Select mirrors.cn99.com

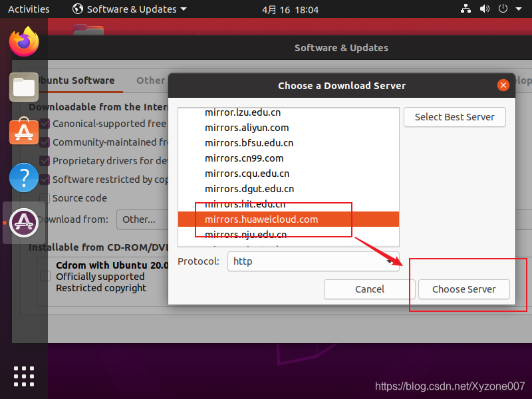[x=289, y=158]
